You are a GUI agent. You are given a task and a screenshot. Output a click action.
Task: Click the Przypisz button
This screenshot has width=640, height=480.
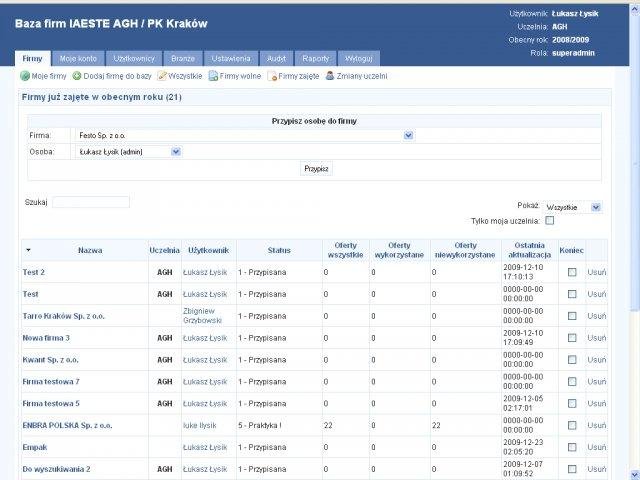tap(316, 169)
